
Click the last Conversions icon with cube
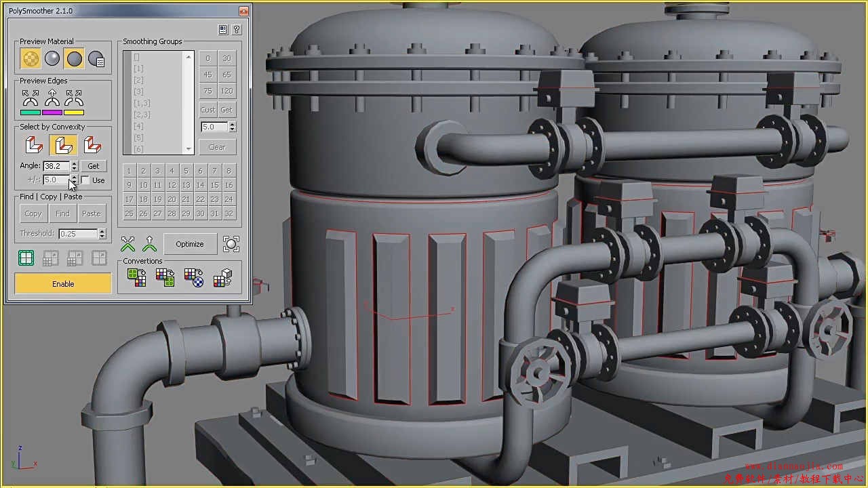[222, 277]
